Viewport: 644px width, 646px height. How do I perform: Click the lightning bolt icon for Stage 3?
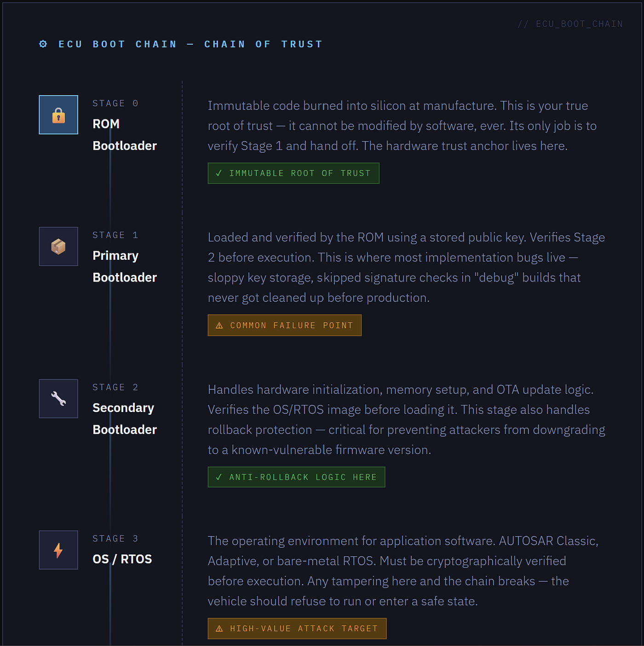click(58, 550)
